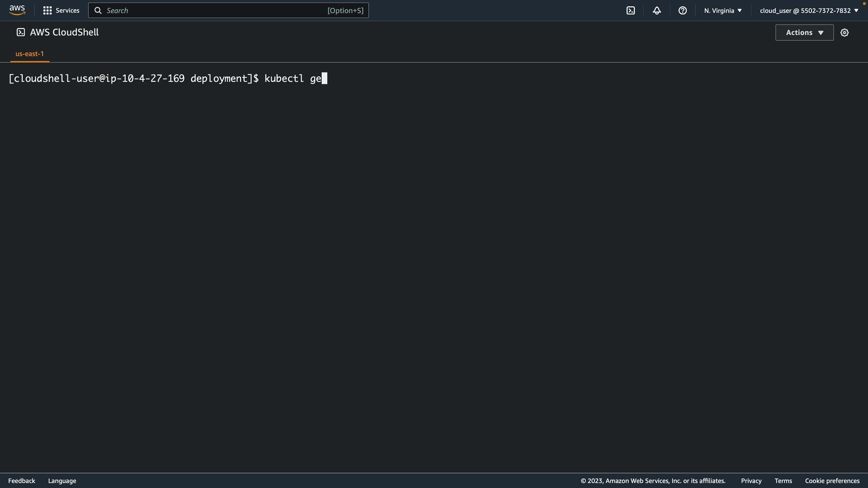Viewport: 868px width, 488px height.
Task: Open the Privacy link
Action: [x=751, y=481]
